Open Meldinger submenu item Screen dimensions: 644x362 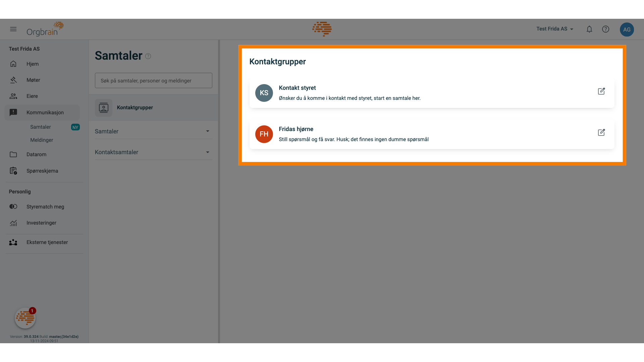42,140
